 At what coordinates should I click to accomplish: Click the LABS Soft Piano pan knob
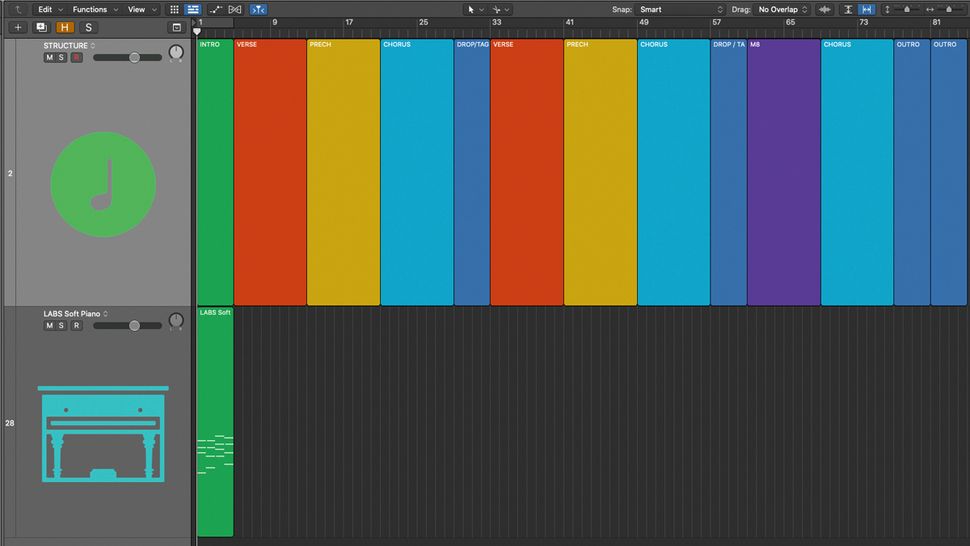coord(176,321)
